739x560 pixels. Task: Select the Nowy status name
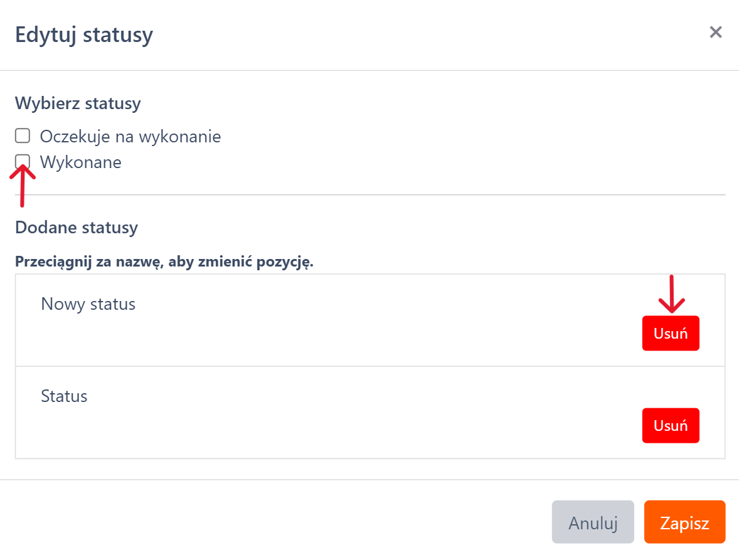[88, 304]
